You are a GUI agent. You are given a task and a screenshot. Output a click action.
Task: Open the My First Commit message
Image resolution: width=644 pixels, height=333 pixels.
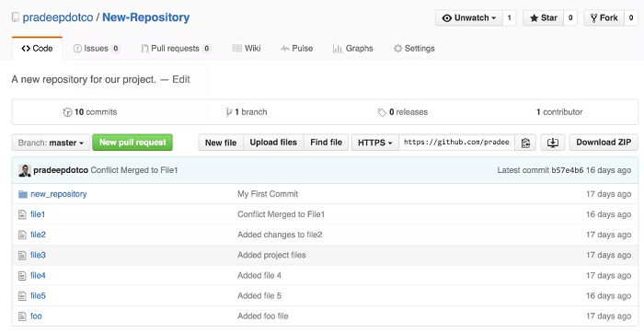(268, 194)
